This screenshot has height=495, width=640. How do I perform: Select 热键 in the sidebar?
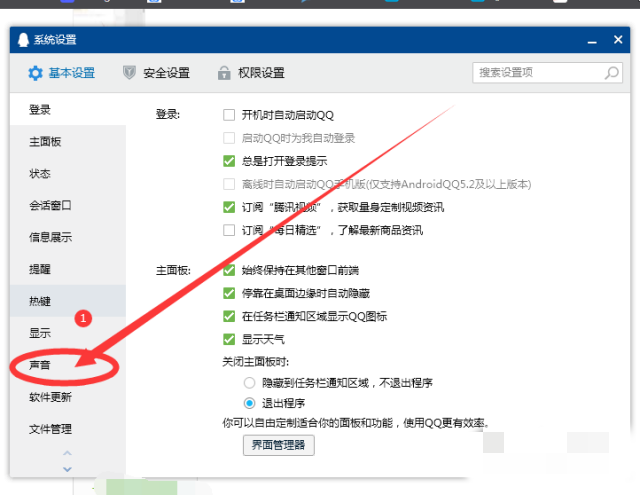pos(68,301)
